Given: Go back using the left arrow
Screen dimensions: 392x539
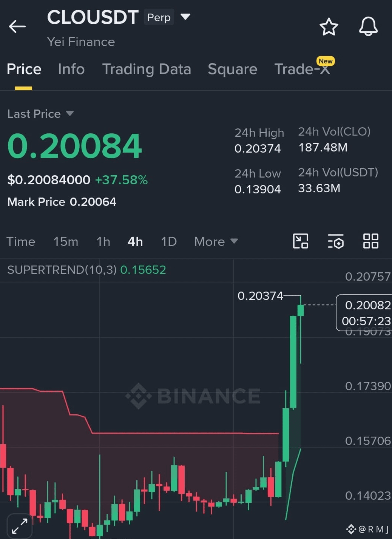Looking at the screenshot, I should (x=17, y=26).
